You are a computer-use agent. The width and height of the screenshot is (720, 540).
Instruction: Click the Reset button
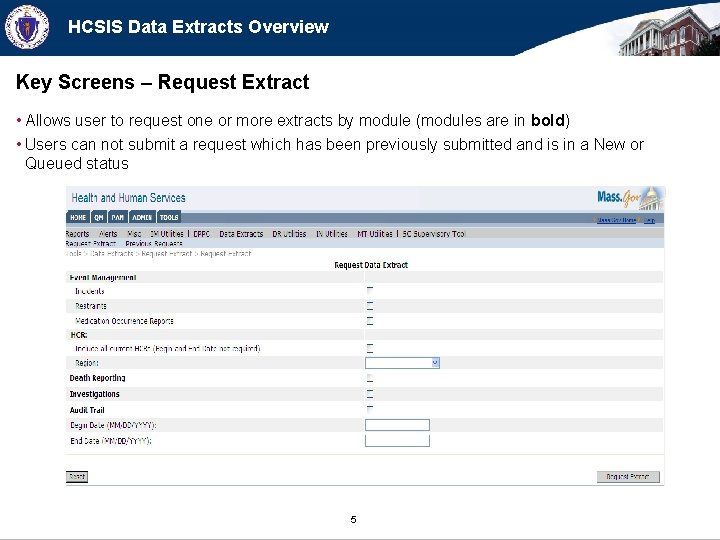pos(77,477)
